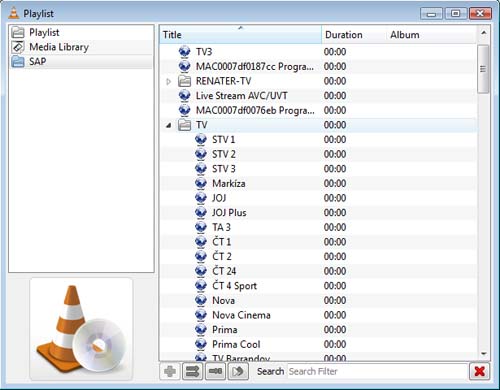Click the VLC cone album art thumbnail
The image size is (500, 390).
click(81, 329)
